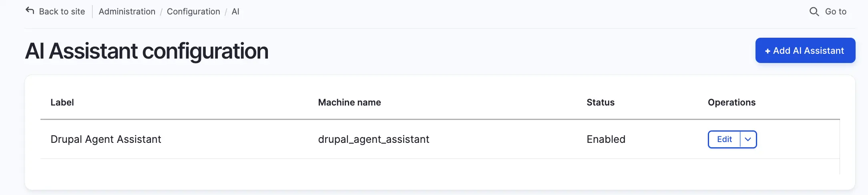The width and height of the screenshot is (868, 195).
Task: Click the Machine name column header
Action: click(349, 102)
